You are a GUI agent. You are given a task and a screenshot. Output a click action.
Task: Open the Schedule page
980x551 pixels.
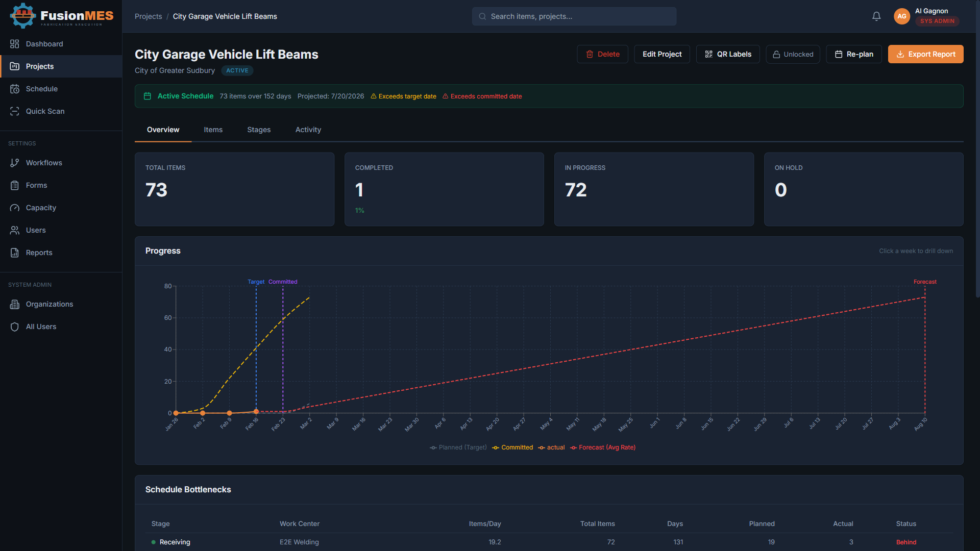pyautogui.click(x=41, y=89)
